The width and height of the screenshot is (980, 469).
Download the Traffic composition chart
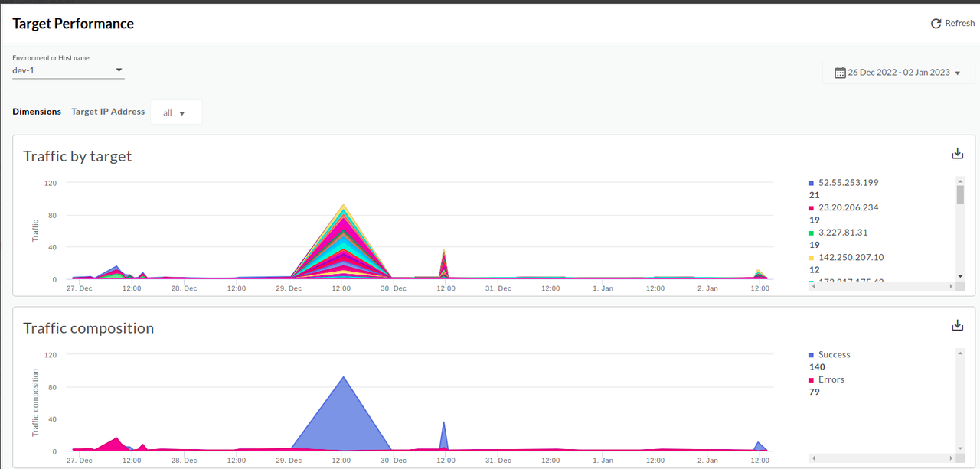[957, 326]
